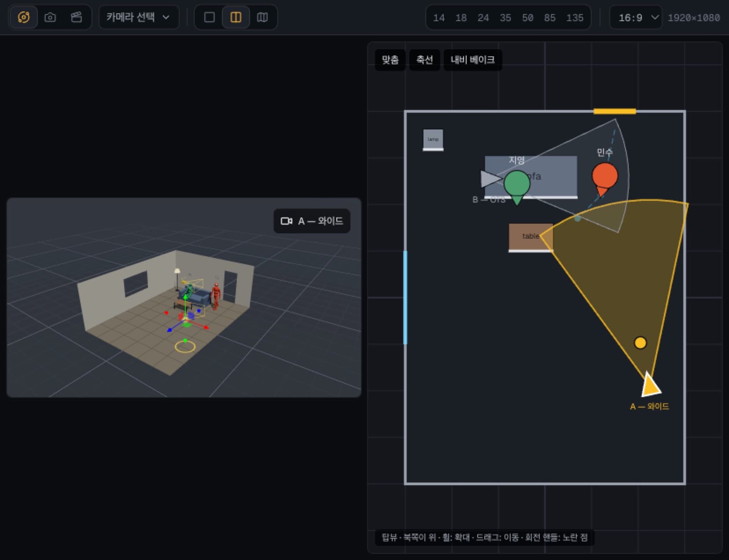
Task: Open the 16:9 aspect ratio dropdown
Action: 636,18
